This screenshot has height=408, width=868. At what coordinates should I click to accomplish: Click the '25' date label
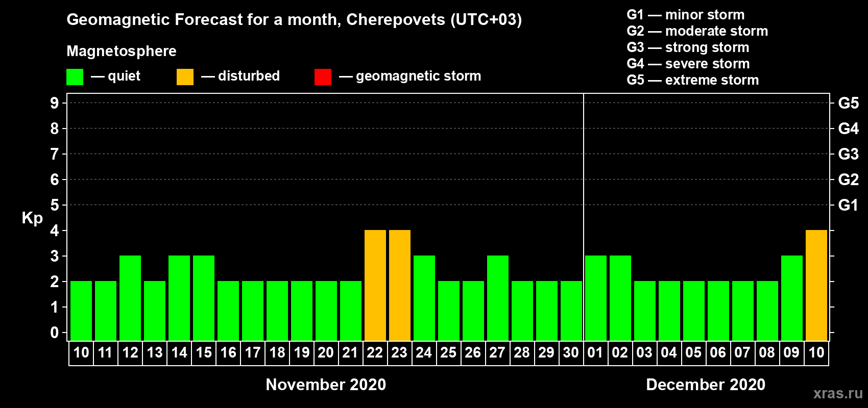[448, 353]
